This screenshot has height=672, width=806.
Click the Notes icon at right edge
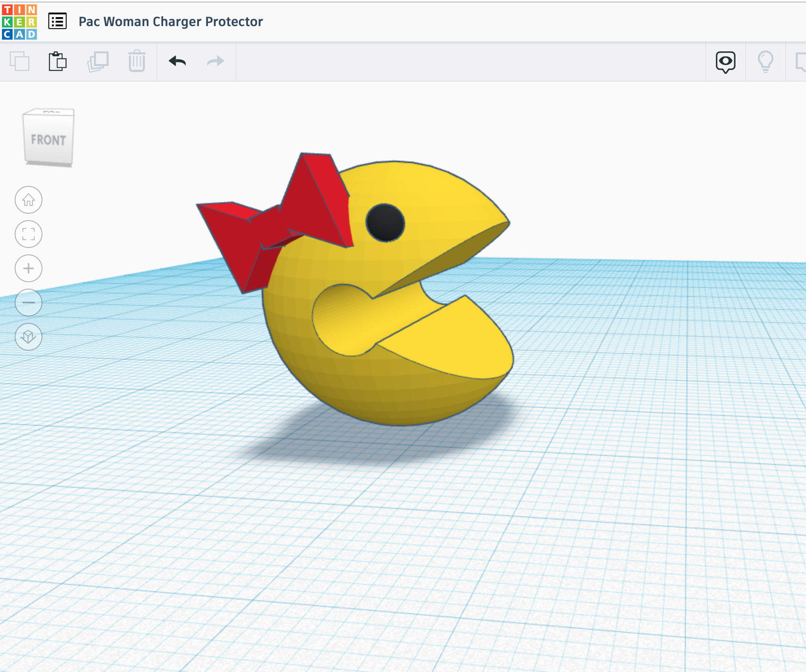pos(801,62)
